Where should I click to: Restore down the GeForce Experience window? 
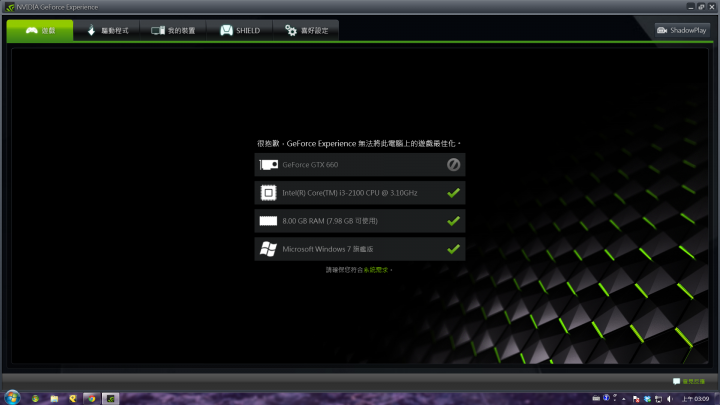tap(701, 7)
